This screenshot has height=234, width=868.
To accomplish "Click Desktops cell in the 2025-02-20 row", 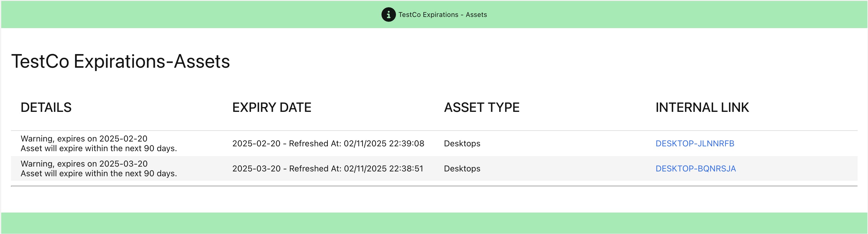I will (x=462, y=143).
